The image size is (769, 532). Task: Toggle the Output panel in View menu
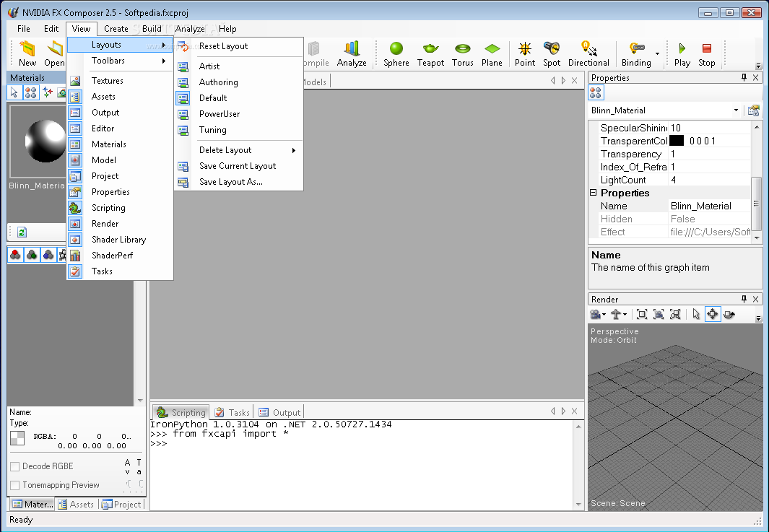pos(120,113)
